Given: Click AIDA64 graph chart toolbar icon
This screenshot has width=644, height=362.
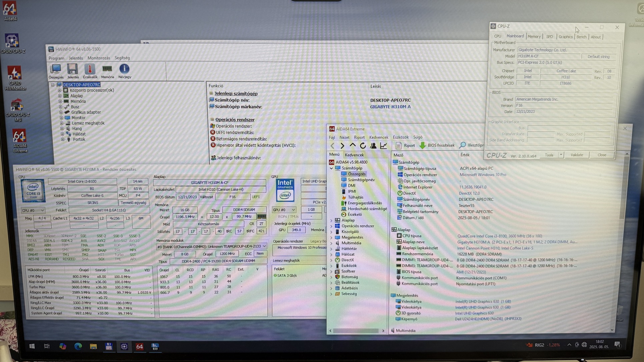Looking at the screenshot, I should (x=384, y=146).
